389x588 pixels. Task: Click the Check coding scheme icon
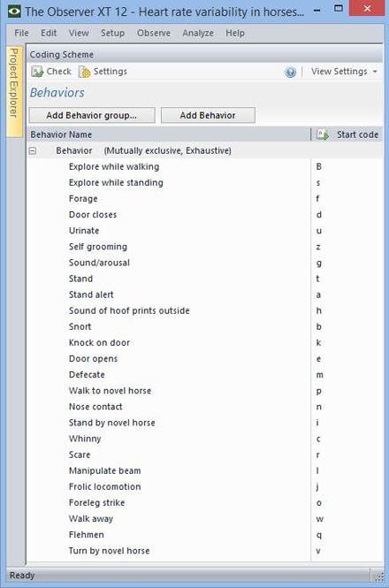(x=37, y=72)
